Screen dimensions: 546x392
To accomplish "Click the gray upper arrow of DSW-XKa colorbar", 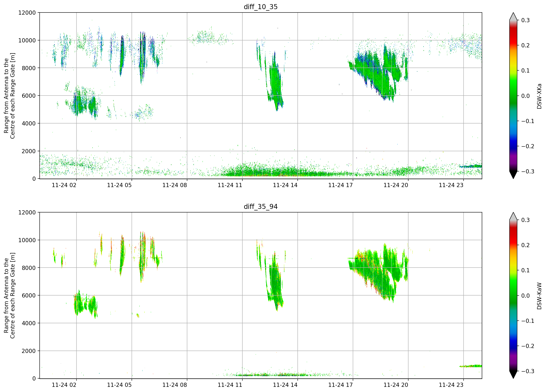I will (x=513, y=17).
